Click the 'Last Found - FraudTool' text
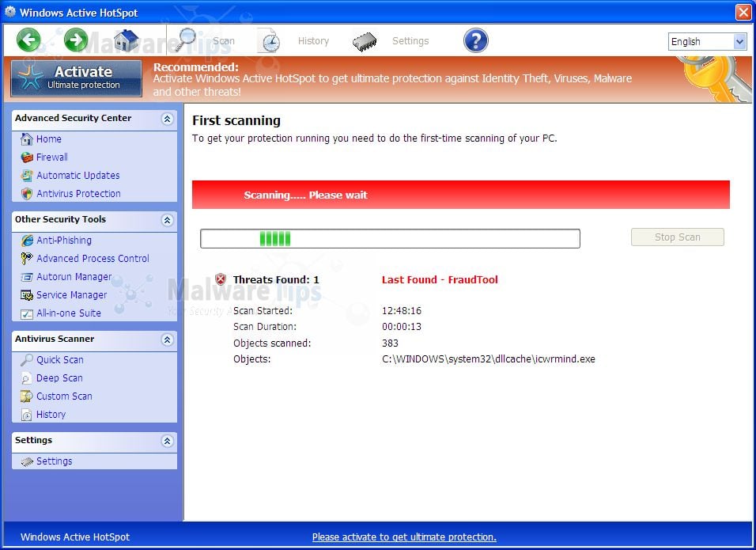Viewport: 756px width, 550px height. point(440,280)
